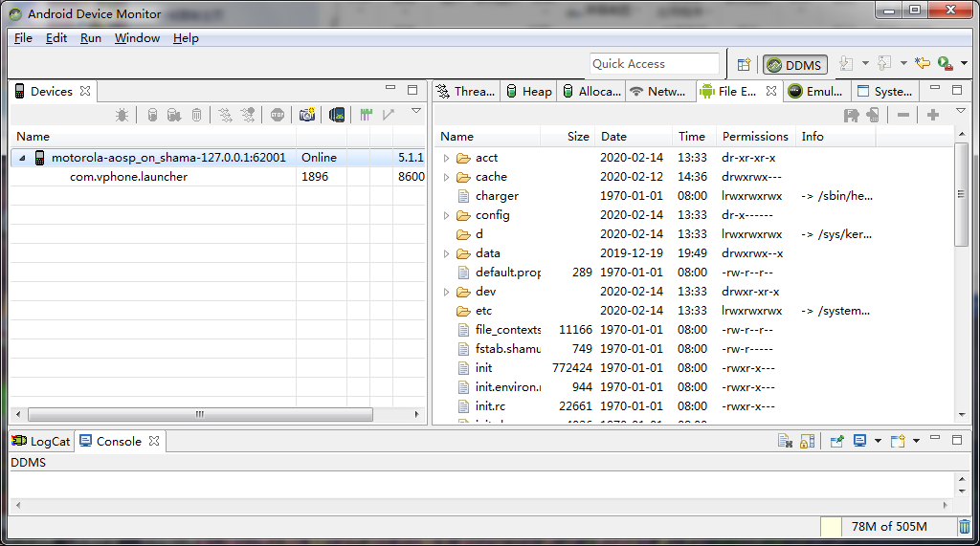The image size is (980, 546).
Task: Click the Screen Capture camera icon
Action: [307, 115]
